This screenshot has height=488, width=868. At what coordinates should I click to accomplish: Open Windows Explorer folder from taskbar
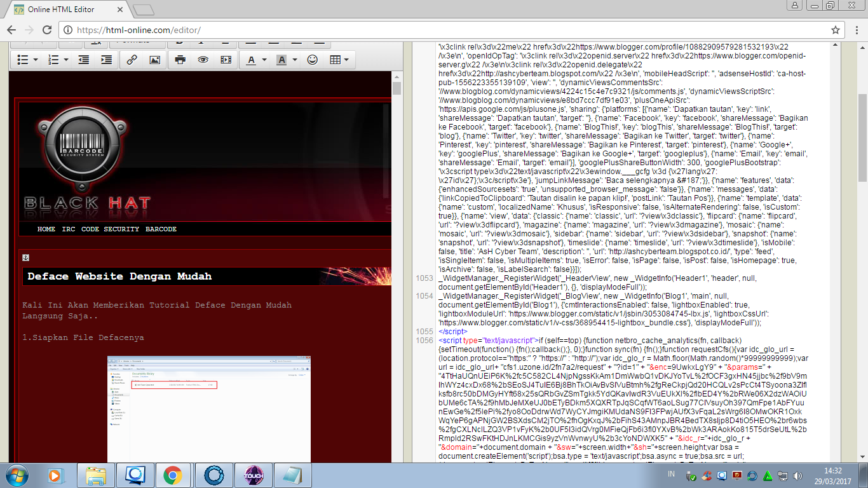(96, 475)
